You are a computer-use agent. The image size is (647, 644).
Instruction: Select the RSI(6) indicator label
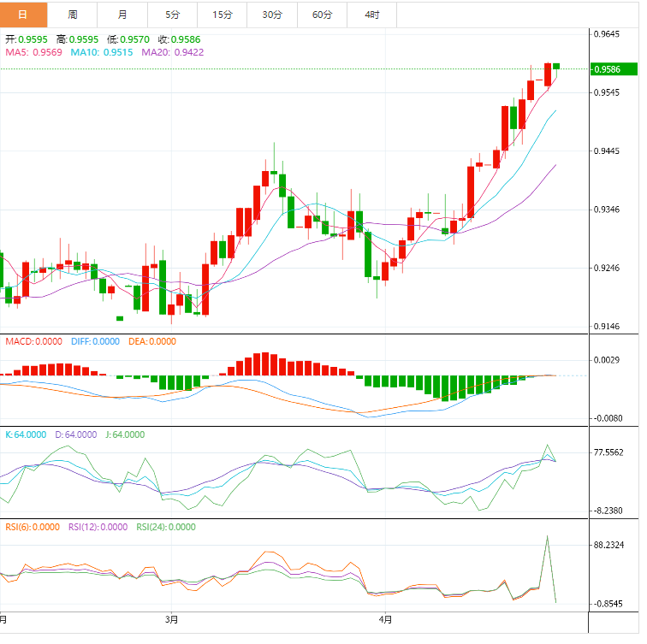pyautogui.click(x=33, y=527)
